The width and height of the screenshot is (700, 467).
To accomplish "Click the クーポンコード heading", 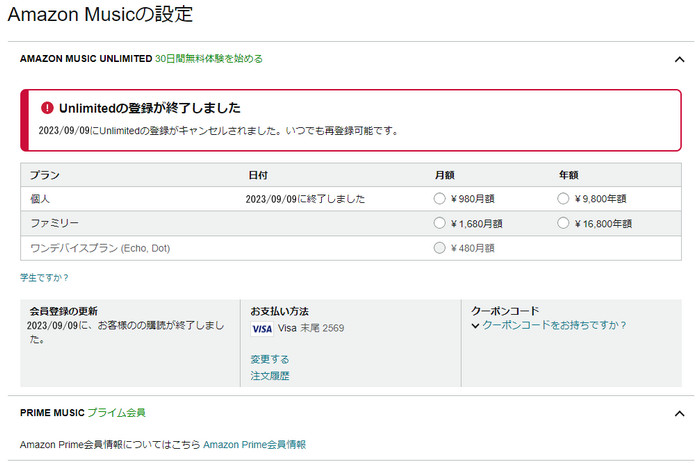I will (x=505, y=311).
